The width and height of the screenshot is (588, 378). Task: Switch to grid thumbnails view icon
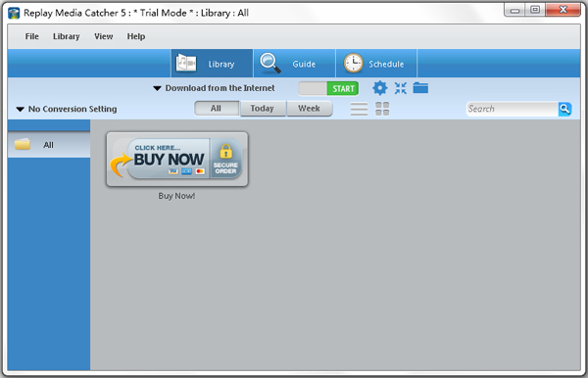click(x=382, y=109)
